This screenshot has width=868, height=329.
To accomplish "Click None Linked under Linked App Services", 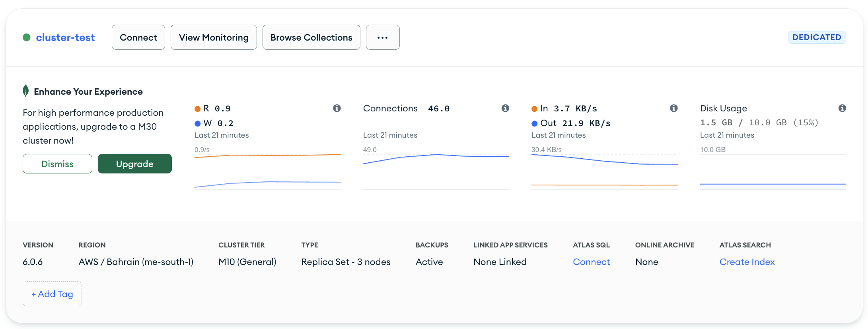I will (500, 262).
